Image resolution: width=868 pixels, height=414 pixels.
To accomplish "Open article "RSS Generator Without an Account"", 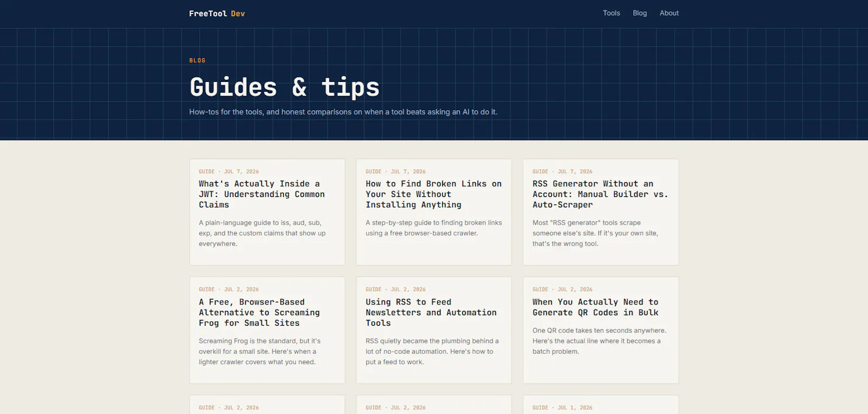I will (600, 194).
